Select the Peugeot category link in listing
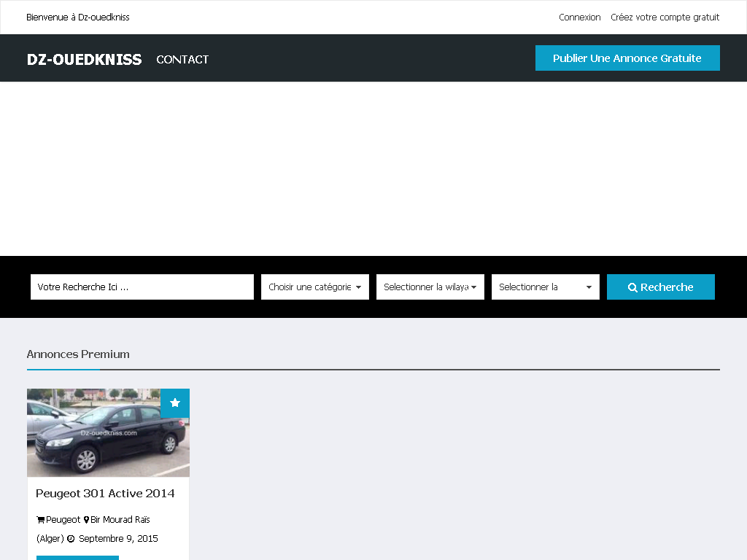 (x=63, y=520)
